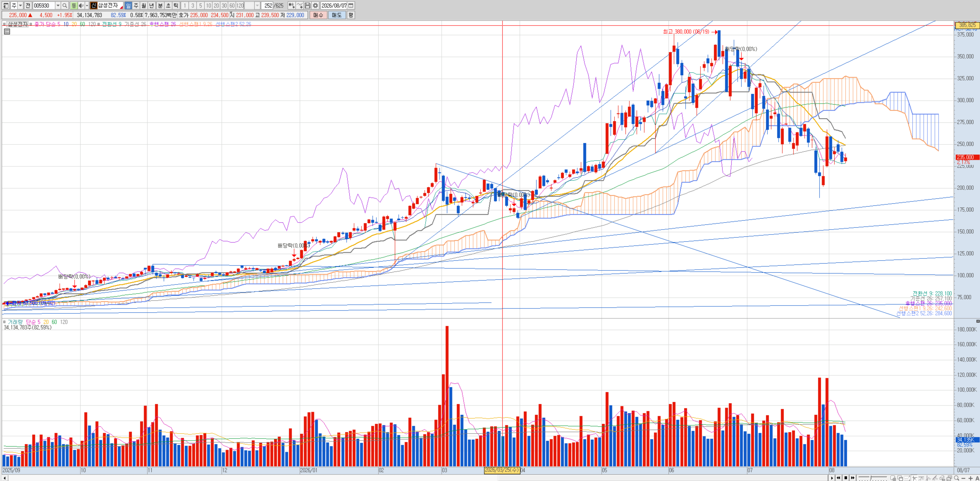
Task: Click the add line-chart overlay icon
Action: click(x=300, y=5)
